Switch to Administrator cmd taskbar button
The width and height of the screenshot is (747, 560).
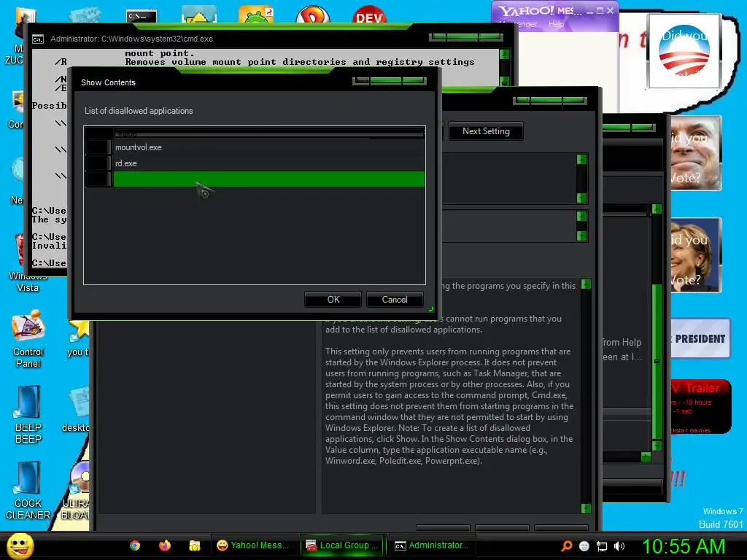pos(433,545)
